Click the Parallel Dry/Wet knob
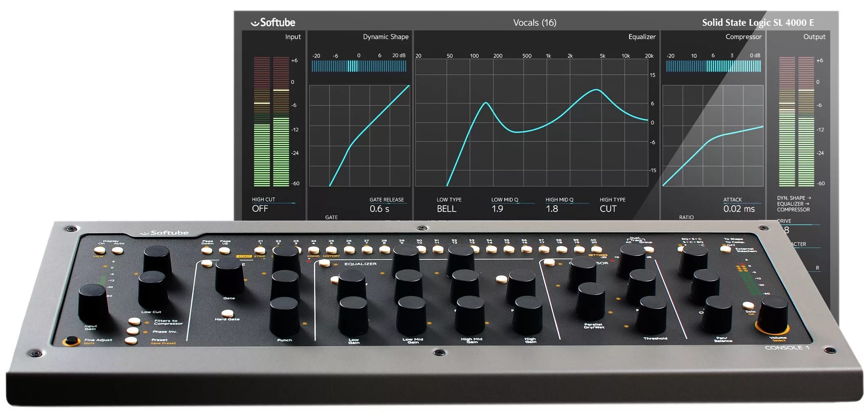The image size is (868, 413). pyautogui.click(x=591, y=301)
